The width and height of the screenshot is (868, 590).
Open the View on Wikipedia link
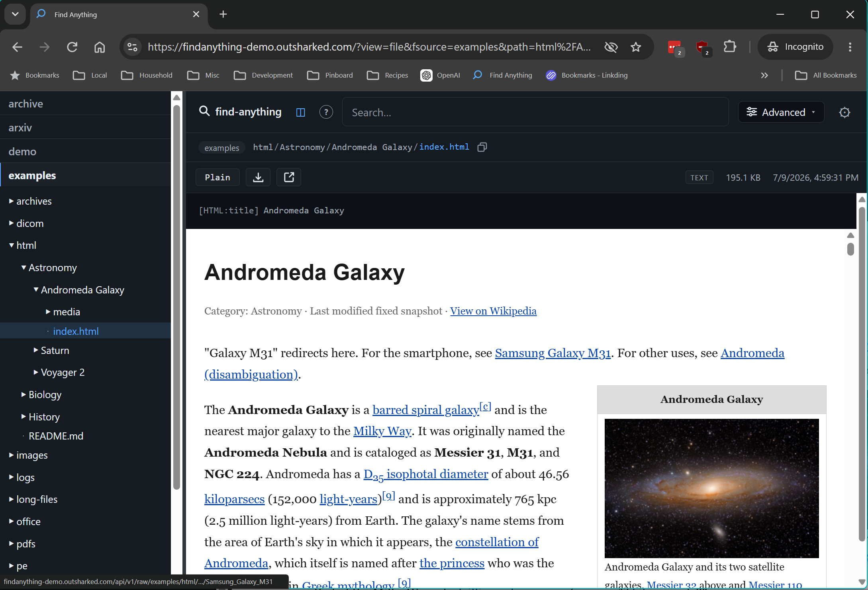coord(493,311)
